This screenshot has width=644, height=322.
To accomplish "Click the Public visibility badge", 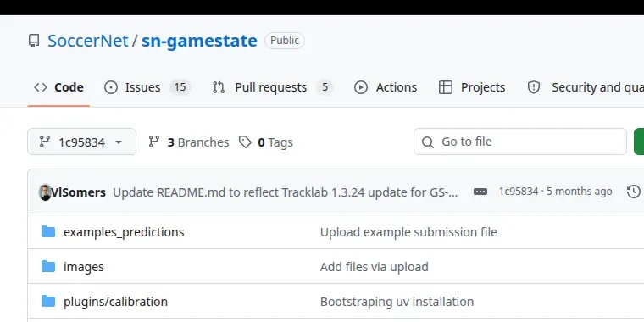I will (285, 41).
